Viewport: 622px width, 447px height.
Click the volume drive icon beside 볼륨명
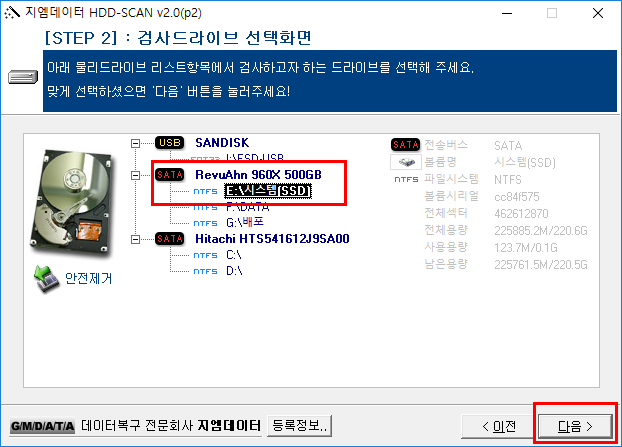pos(405,162)
